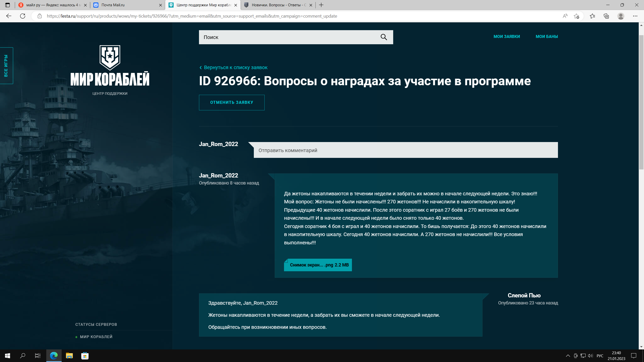Add page to favorites star icon

[576, 16]
